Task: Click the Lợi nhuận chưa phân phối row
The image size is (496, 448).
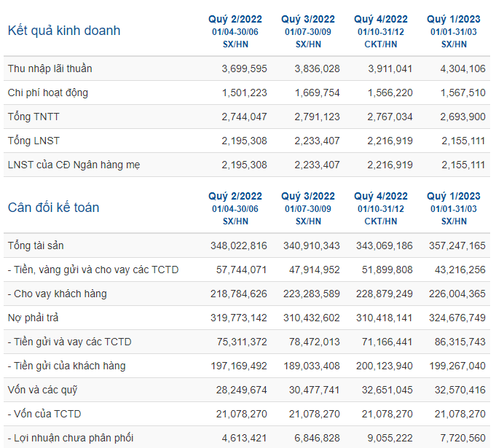Action: 247,438
